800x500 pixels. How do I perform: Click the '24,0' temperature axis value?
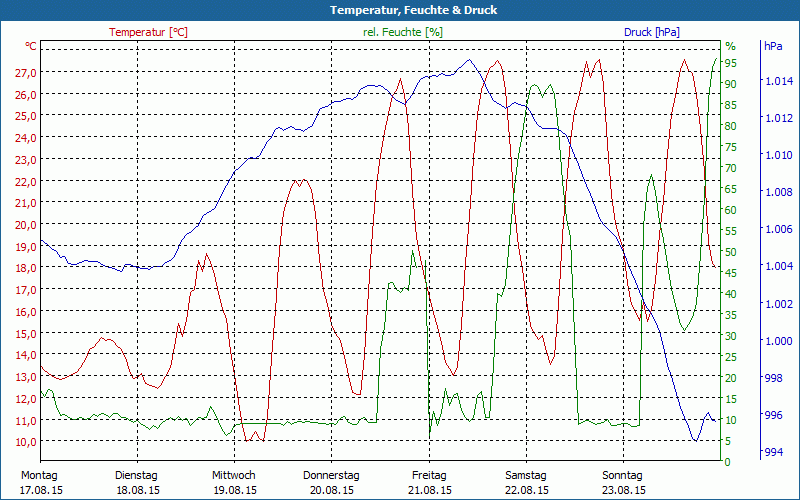pyautogui.click(x=26, y=138)
